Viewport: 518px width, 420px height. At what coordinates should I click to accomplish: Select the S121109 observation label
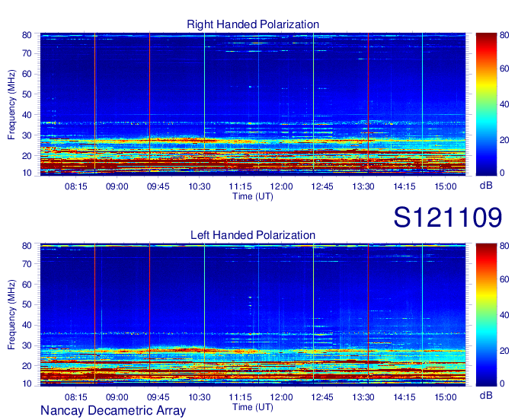click(x=448, y=218)
